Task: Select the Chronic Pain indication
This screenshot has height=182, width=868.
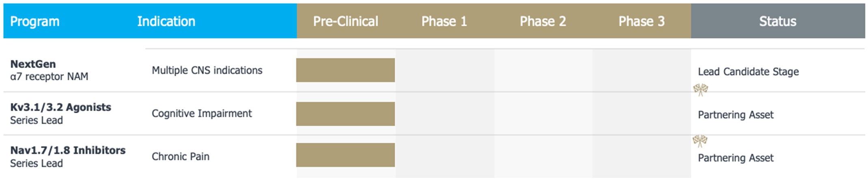Action: click(180, 156)
